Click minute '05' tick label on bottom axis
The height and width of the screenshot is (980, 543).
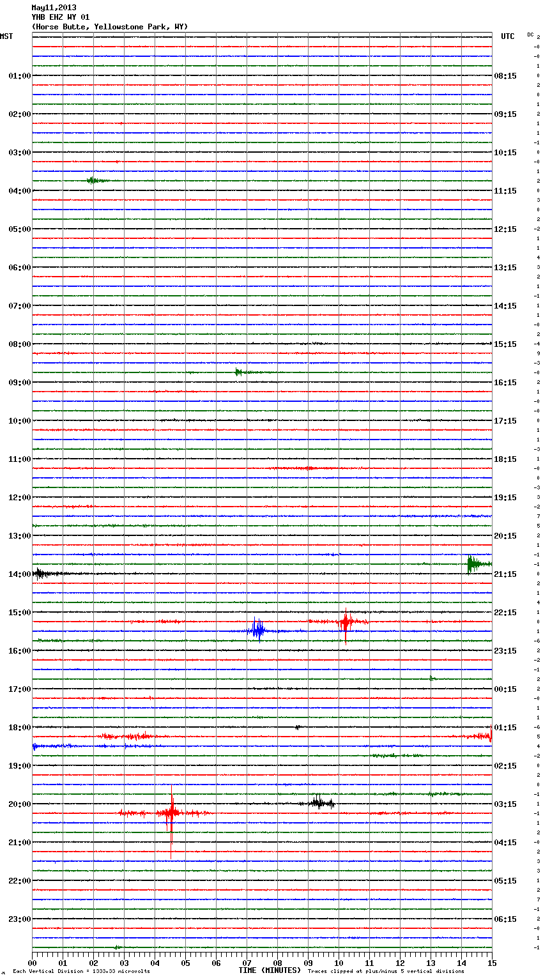185,963
